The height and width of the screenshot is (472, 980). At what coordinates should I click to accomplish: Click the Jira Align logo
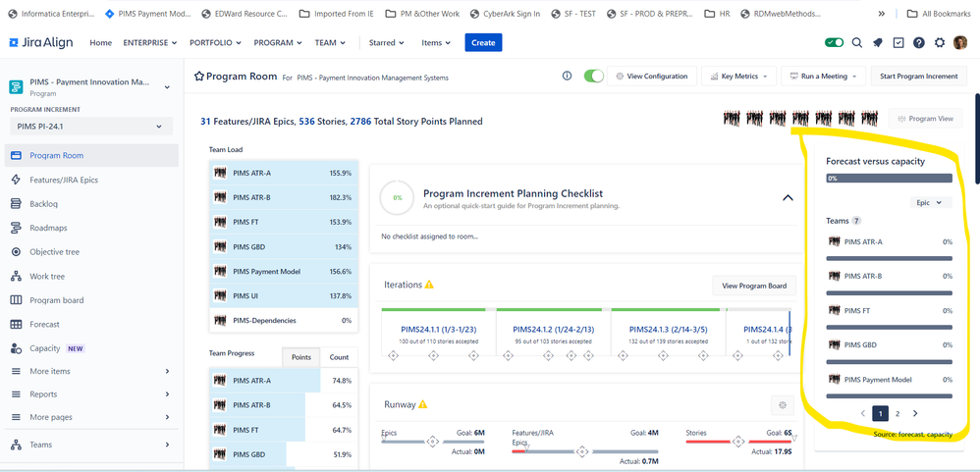pyautogui.click(x=40, y=42)
